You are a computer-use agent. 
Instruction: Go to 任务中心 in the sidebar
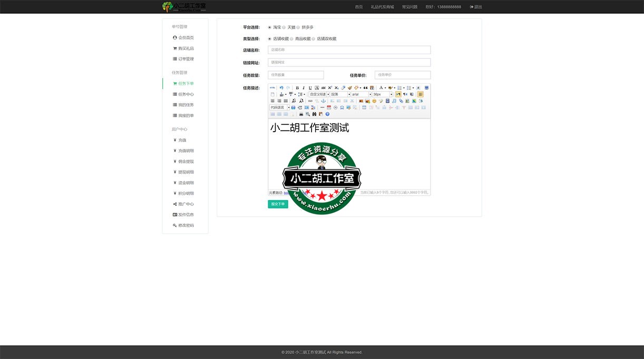tap(186, 94)
